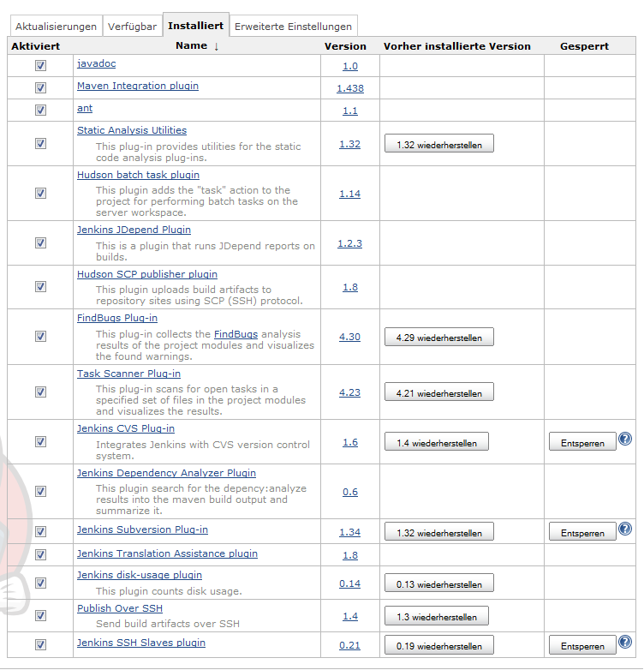Sort the table by Version column header
The width and height of the screenshot is (644, 670).
pyautogui.click(x=345, y=46)
